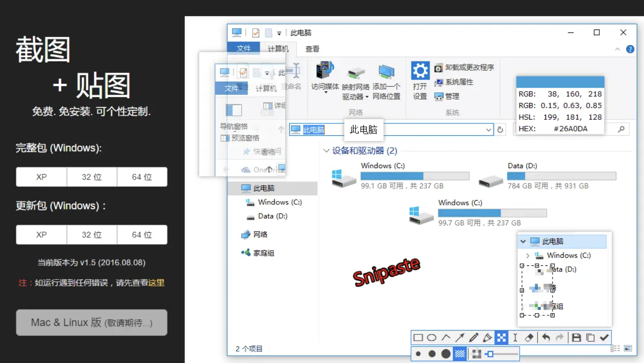
Task: Collapse 此电脑 node in the pasted tree image
Action: click(523, 242)
